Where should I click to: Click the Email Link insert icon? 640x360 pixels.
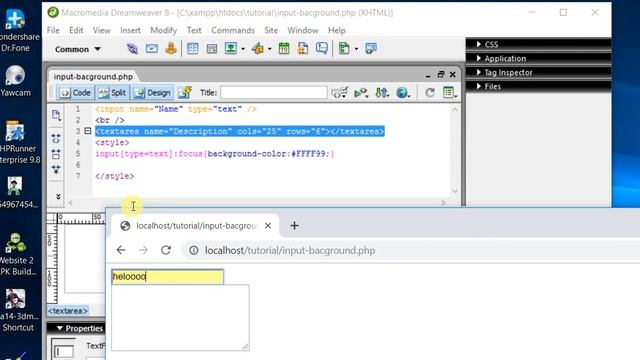[152, 49]
